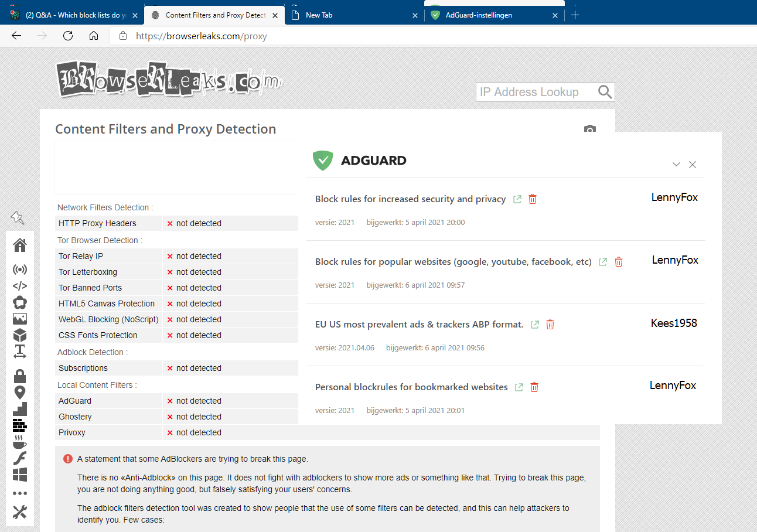This screenshot has height=532, width=757.
Task: Open the wrench and screwdriver tools icon
Action: (20, 512)
